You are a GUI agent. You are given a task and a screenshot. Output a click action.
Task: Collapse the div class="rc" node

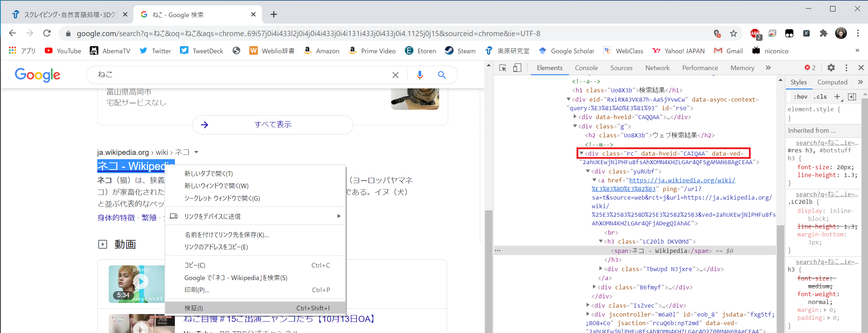[582, 153]
